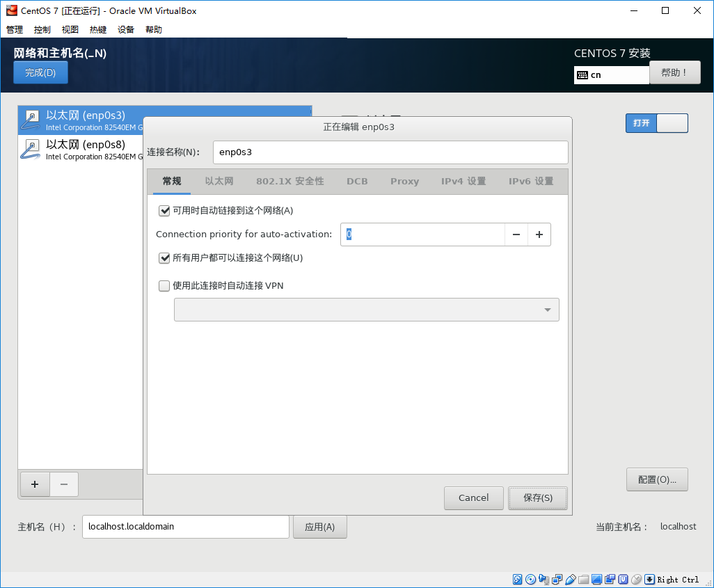
Task: Open the USB devices status icon
Action: 570,580
